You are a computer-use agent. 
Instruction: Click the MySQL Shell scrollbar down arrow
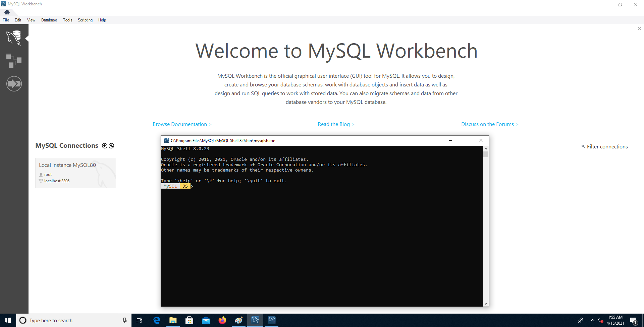coord(486,304)
